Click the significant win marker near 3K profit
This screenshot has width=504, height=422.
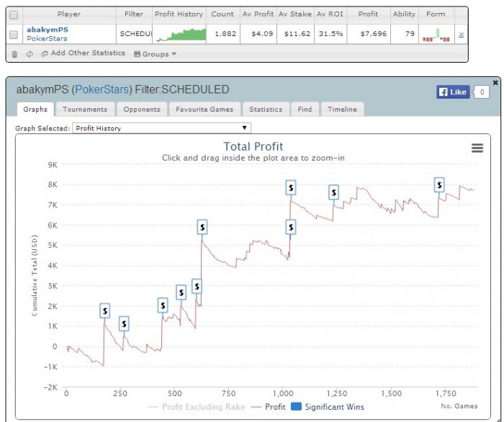197,286
